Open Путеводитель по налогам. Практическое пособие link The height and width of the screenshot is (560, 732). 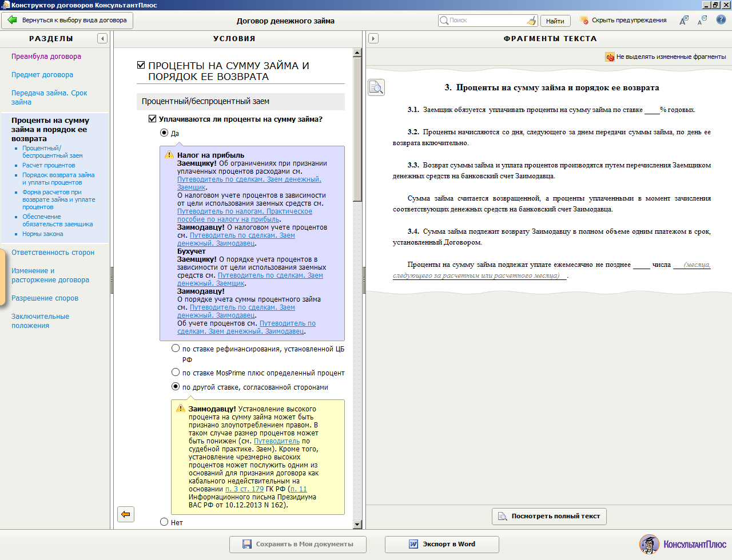pyautogui.click(x=245, y=215)
